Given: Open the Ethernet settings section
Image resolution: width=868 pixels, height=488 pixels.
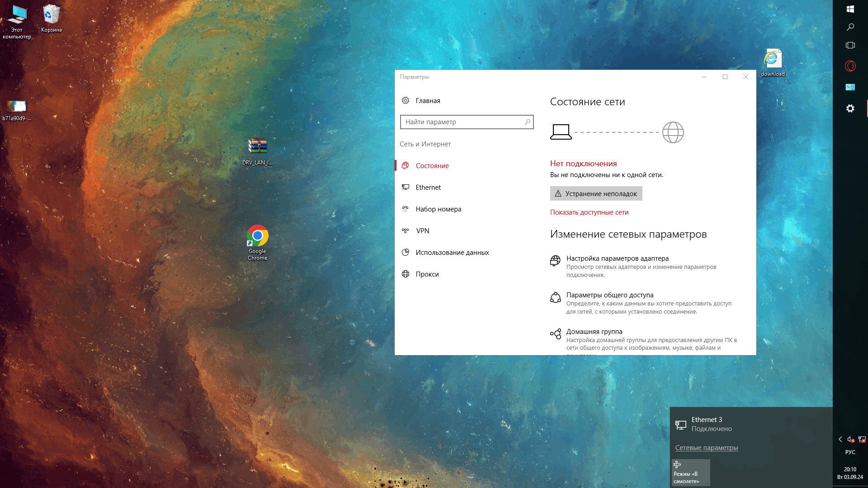Looking at the screenshot, I should click(428, 188).
